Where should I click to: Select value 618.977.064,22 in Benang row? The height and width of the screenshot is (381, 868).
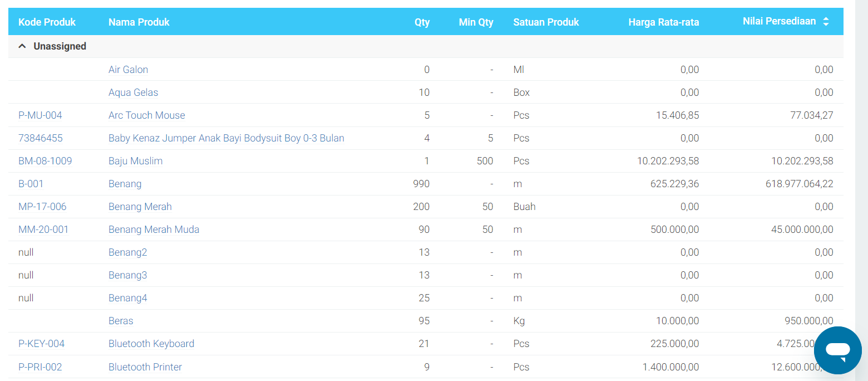coord(799,184)
